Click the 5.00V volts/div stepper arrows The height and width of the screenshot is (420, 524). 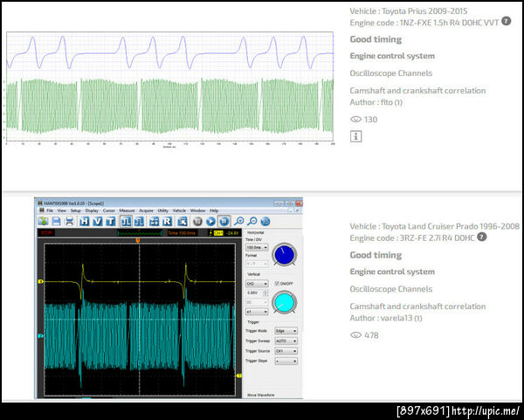(x=265, y=293)
